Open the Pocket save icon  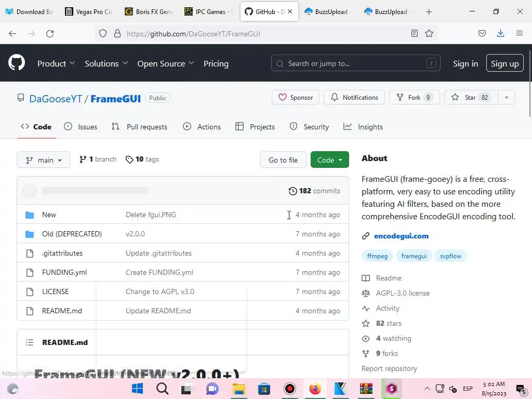pos(482,33)
